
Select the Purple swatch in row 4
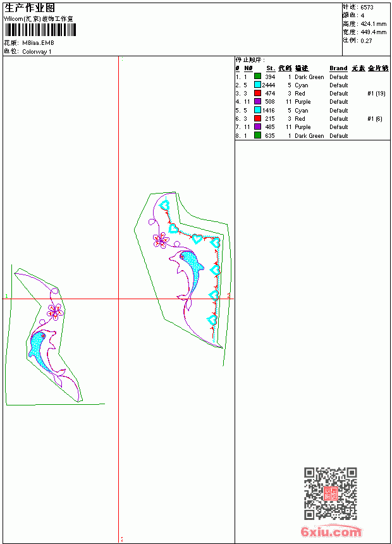click(257, 101)
